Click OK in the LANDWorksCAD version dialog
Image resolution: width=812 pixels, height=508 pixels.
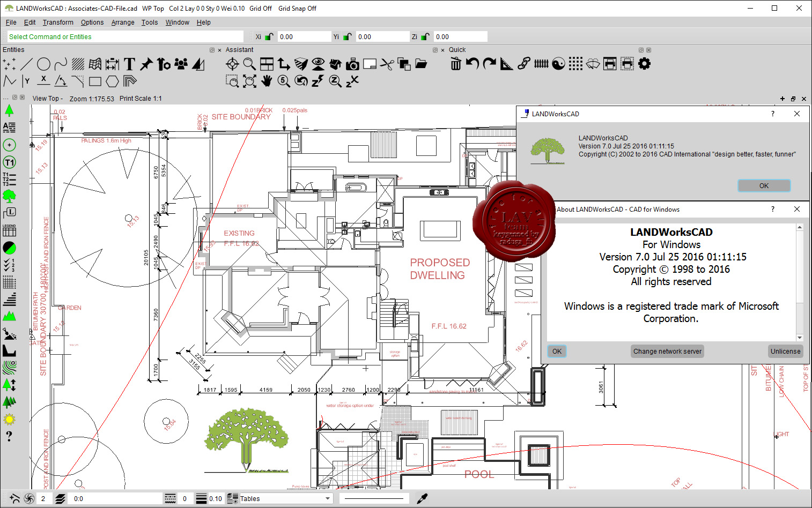coord(764,186)
